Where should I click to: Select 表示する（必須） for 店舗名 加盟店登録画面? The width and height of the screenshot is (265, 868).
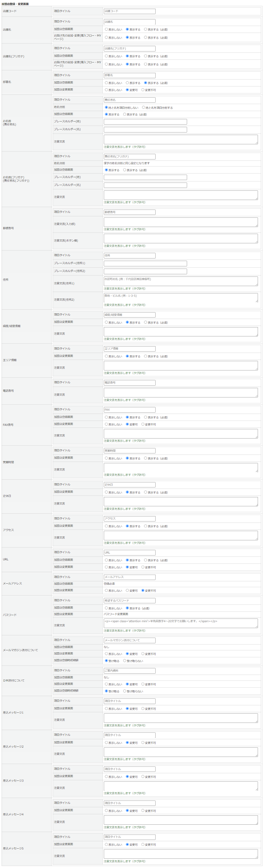pyautogui.click(x=146, y=29)
